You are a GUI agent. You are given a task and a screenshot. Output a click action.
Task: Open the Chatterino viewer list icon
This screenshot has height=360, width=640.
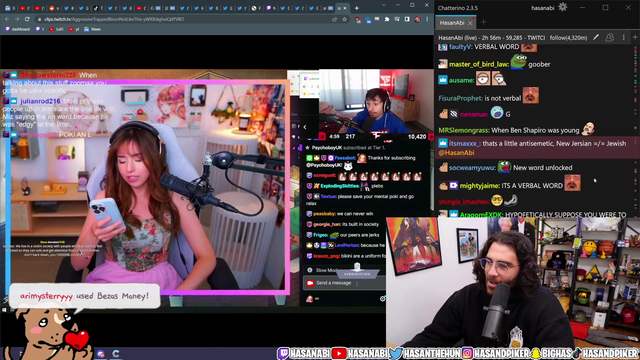(x=609, y=38)
